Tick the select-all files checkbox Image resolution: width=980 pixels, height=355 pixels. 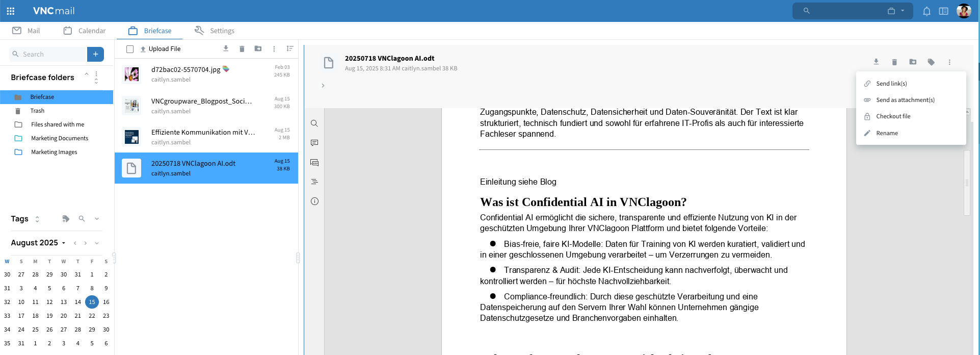(130, 49)
